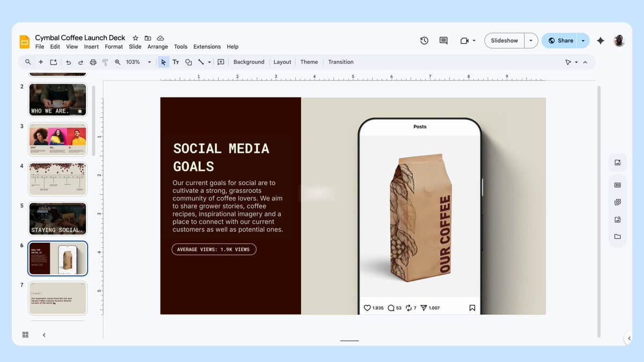Select the Paint format tool
Viewport: 644px width, 362px height.
click(105, 62)
